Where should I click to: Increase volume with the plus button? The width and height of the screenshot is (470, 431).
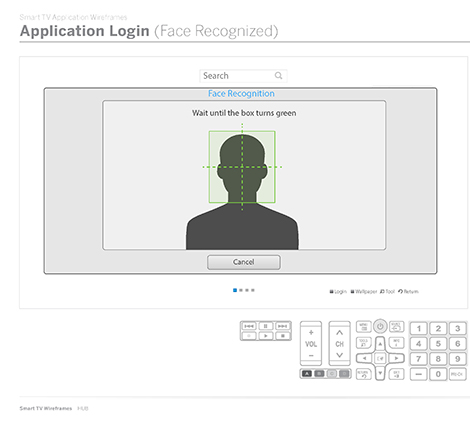tap(311, 332)
